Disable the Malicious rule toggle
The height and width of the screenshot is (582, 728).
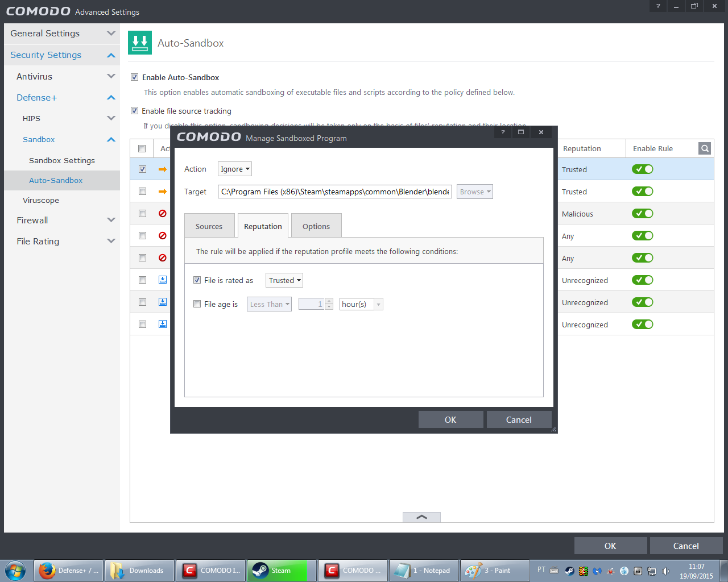[x=643, y=213]
